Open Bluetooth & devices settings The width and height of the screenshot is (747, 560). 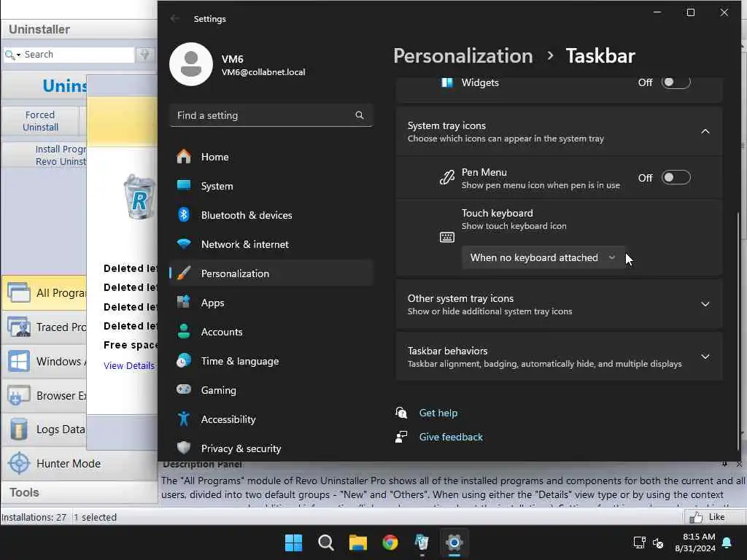coord(271,215)
